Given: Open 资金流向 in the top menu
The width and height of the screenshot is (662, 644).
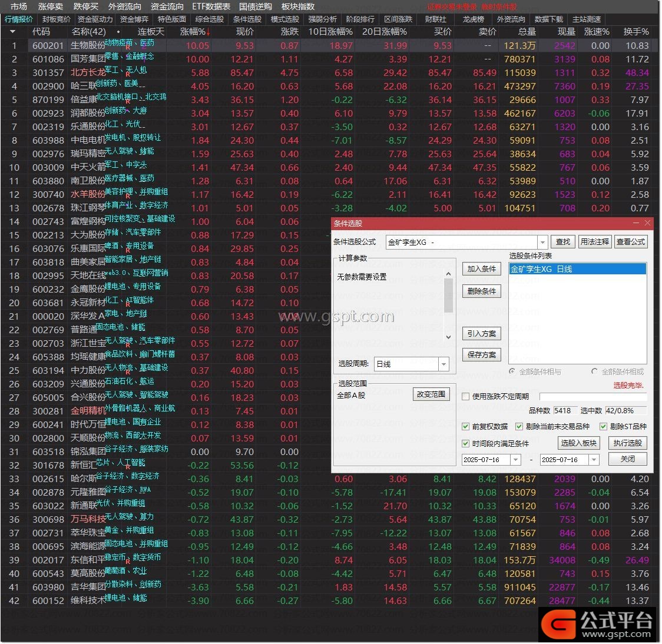Looking at the screenshot, I should 167,6.
